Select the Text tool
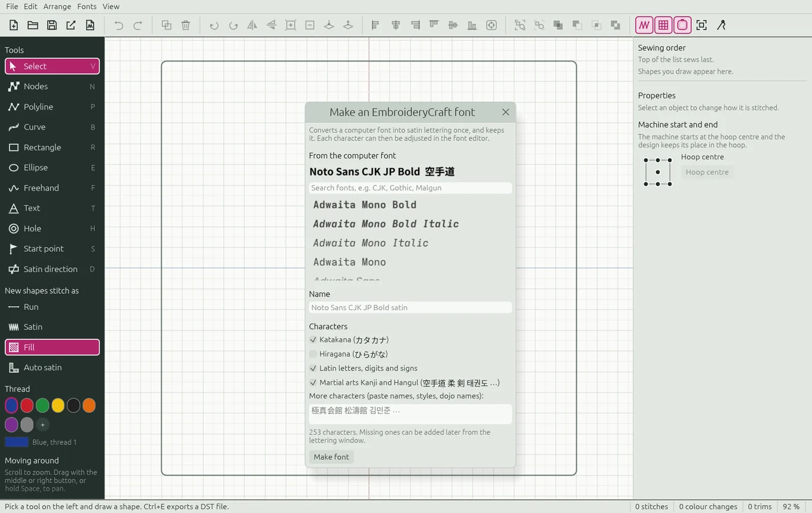 (x=52, y=208)
